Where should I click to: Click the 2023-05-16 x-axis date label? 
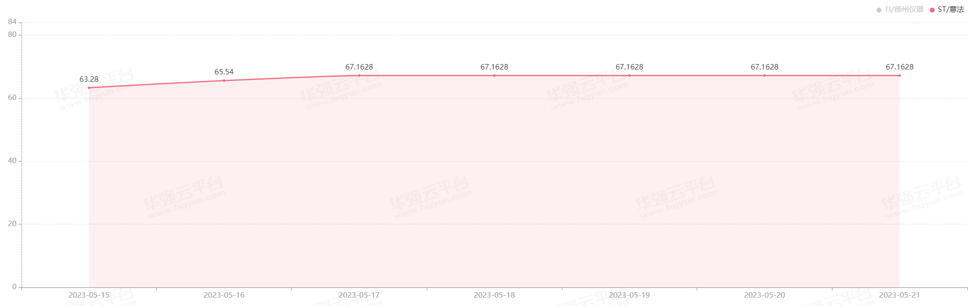224,295
